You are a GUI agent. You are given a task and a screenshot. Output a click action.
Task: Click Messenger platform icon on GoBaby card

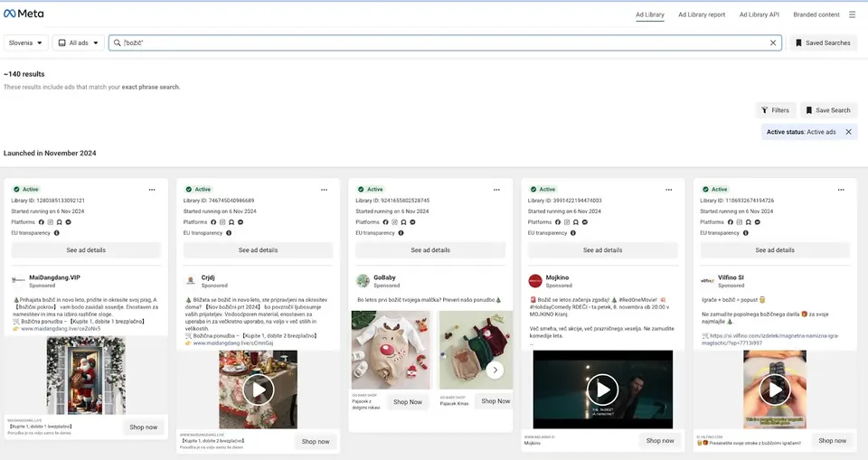click(412, 222)
